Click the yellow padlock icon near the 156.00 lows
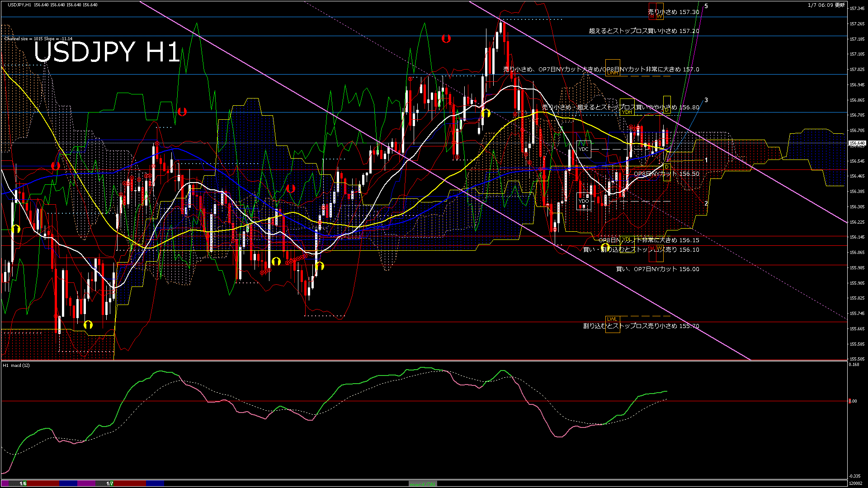The width and height of the screenshot is (868, 488). 320,266
